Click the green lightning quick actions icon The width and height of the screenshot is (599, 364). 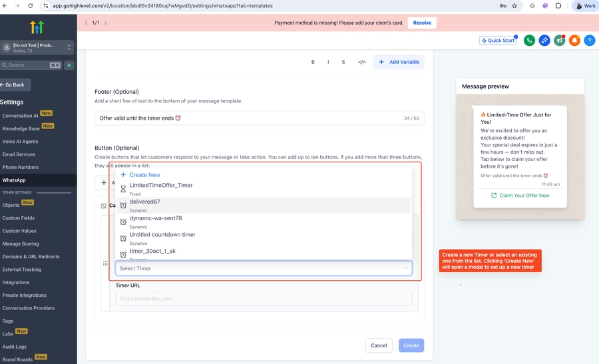(69, 65)
